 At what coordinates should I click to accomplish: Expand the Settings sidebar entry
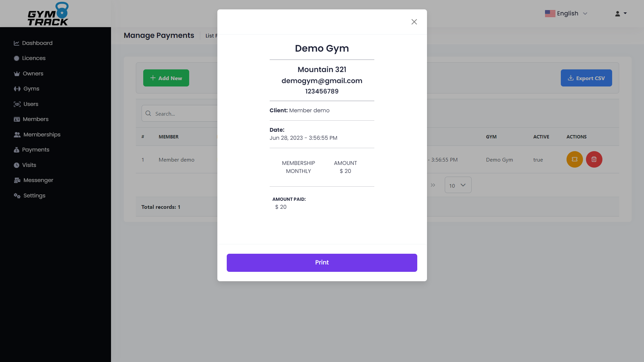[x=33, y=195]
